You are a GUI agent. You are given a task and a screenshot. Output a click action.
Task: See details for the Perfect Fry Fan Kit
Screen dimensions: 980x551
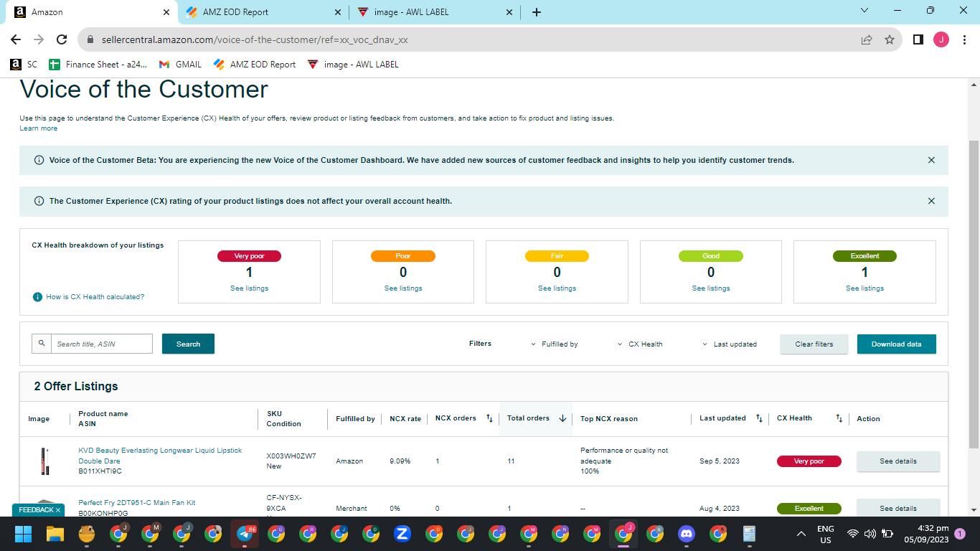coord(898,508)
